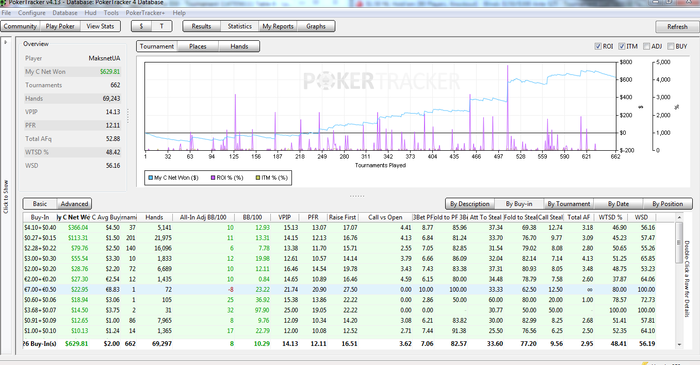This screenshot has height=365, width=700.
Task: Click the blue My C Net Won legend swatch
Action: (150, 178)
